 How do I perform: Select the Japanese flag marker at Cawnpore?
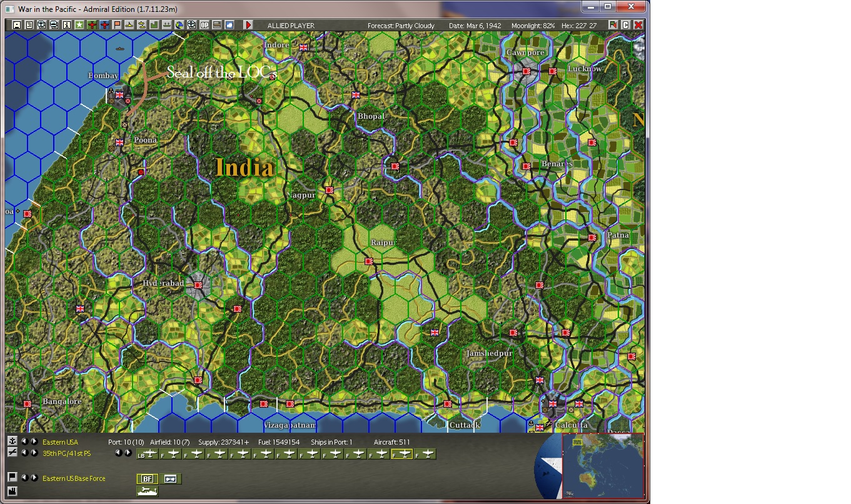(x=526, y=71)
